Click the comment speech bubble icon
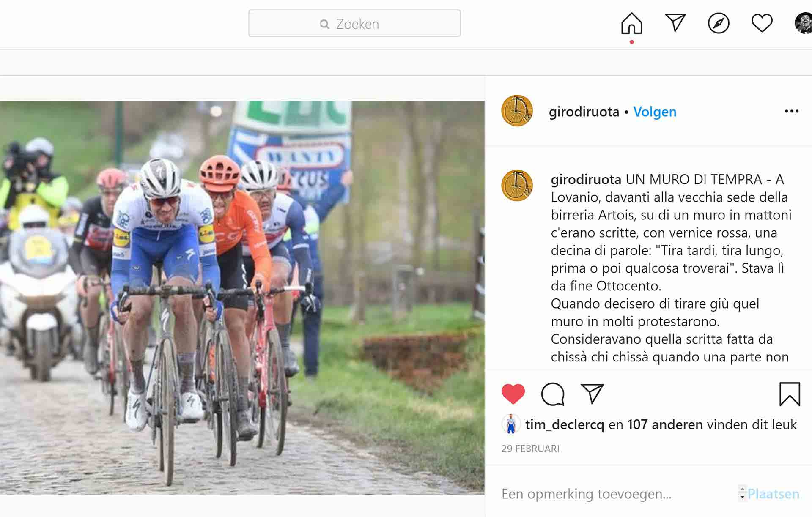This screenshot has width=812, height=517. (x=553, y=394)
